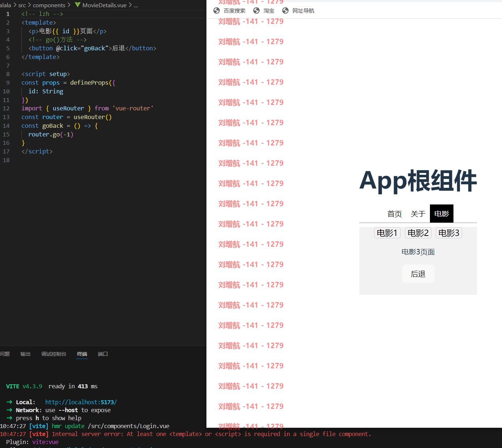Open the 淘宝 bookmark
The width and height of the screenshot is (502, 448).
[264, 10]
